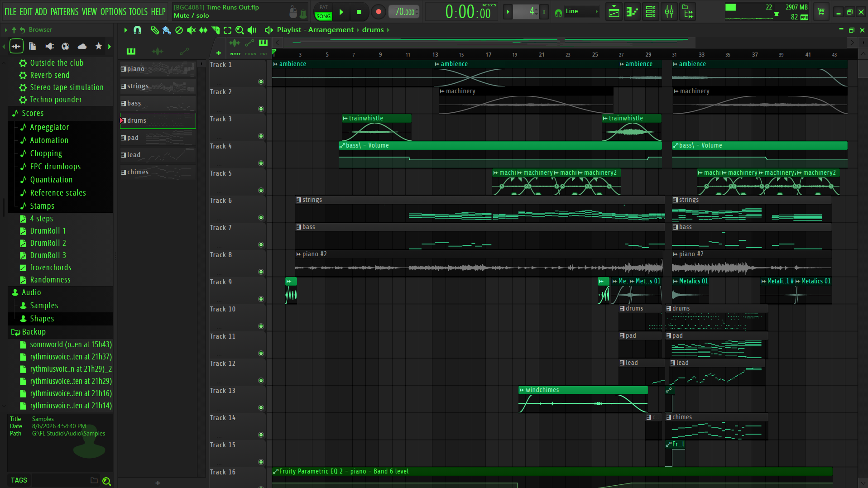The image size is (868, 488).
Task: Pick the Zoom magnifier tool
Action: pos(240,30)
